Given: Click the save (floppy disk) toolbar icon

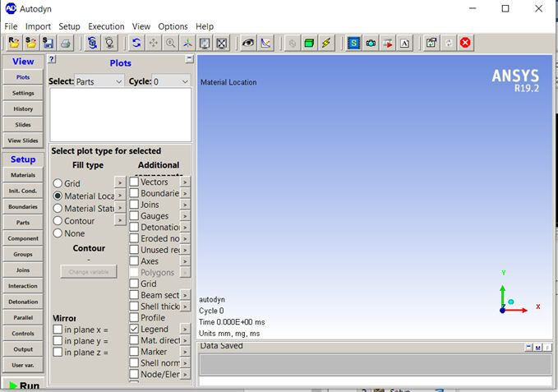Looking at the screenshot, I should [48, 43].
